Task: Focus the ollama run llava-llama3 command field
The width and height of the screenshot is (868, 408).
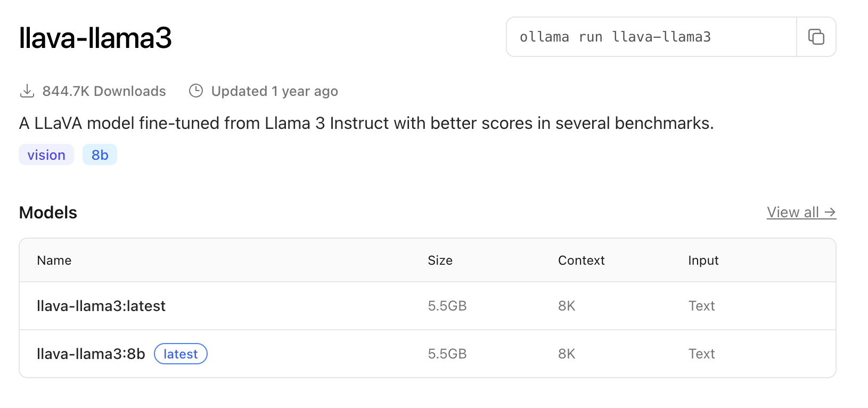Action: [x=651, y=37]
